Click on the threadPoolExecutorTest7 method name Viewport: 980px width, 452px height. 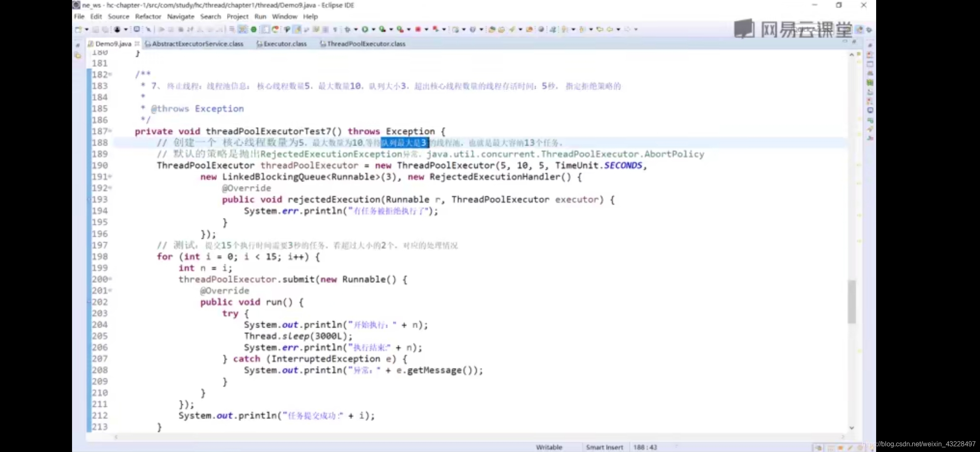[268, 131]
